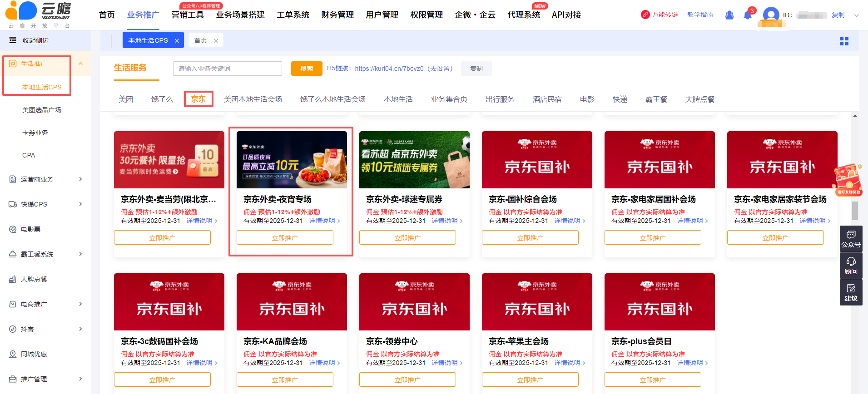Open the account dropdown arrow
868x394 pixels.
(x=856, y=15)
